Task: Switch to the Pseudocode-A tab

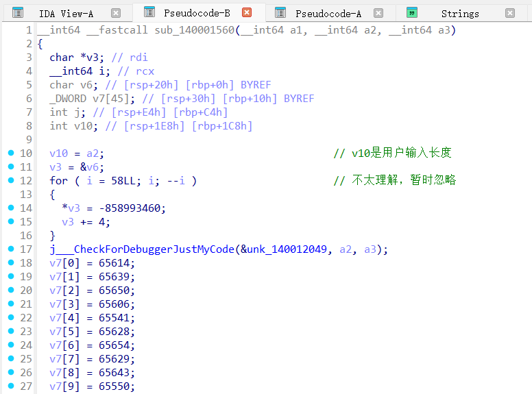Action: pos(328,14)
